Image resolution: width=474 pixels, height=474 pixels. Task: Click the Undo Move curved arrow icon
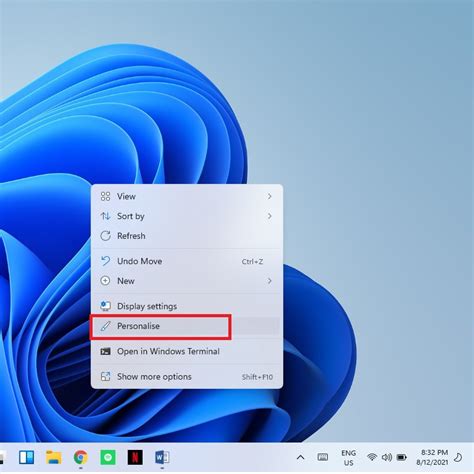pos(105,261)
